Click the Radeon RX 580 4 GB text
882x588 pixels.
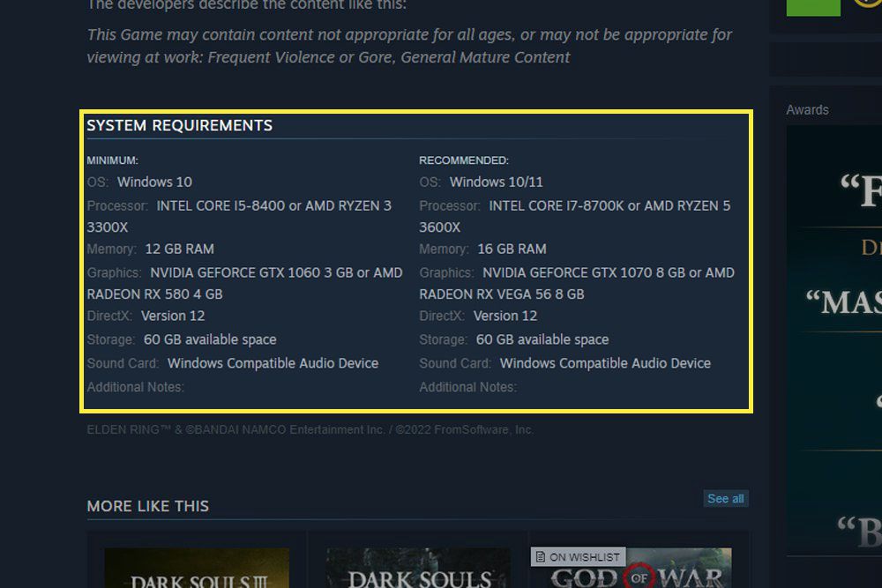click(x=154, y=294)
